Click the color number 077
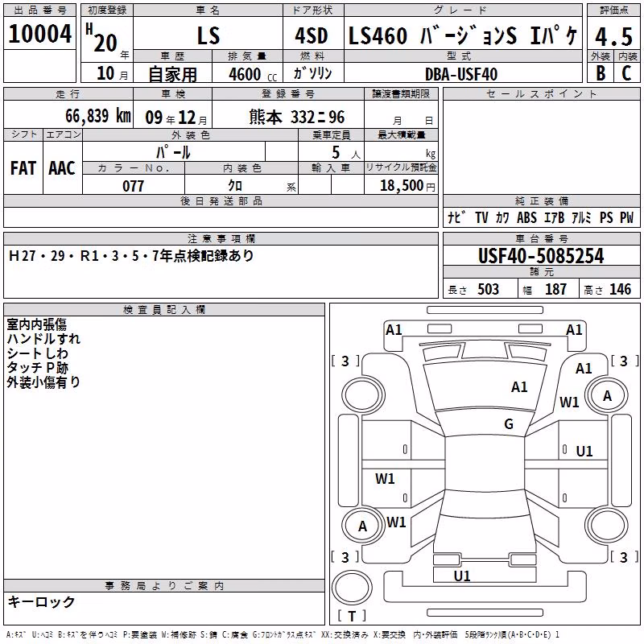This screenshot has width=644, height=644. pyautogui.click(x=133, y=186)
